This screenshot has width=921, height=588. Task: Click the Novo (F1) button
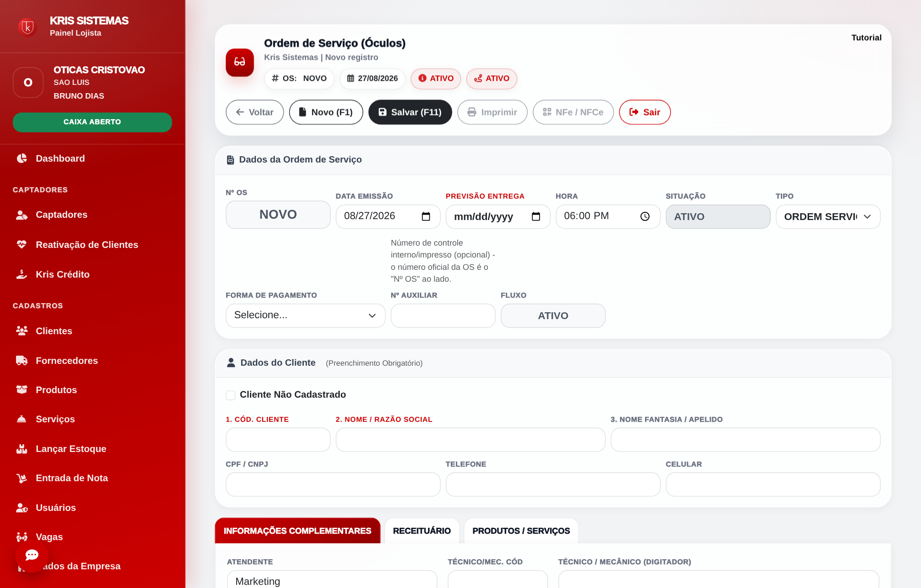click(x=326, y=112)
